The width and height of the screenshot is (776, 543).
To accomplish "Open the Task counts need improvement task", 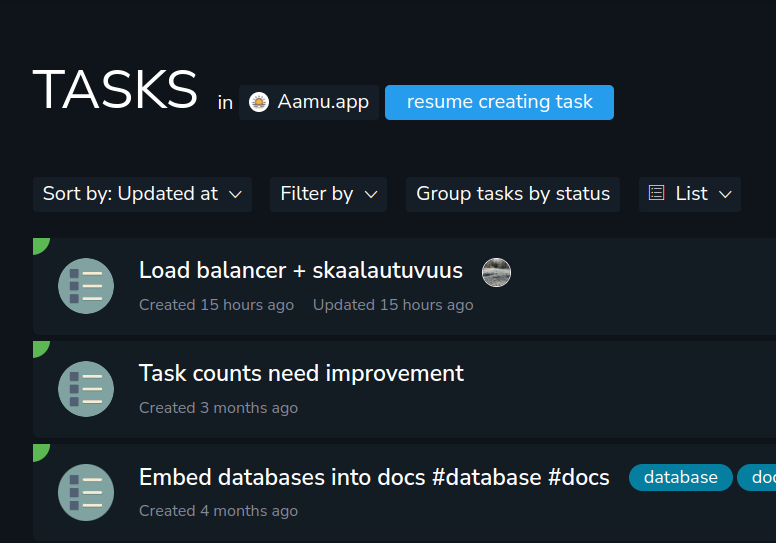I will pos(301,373).
